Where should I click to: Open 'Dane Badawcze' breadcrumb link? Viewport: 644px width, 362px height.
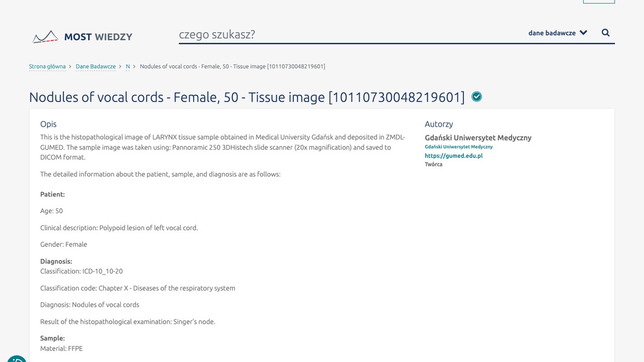click(96, 66)
